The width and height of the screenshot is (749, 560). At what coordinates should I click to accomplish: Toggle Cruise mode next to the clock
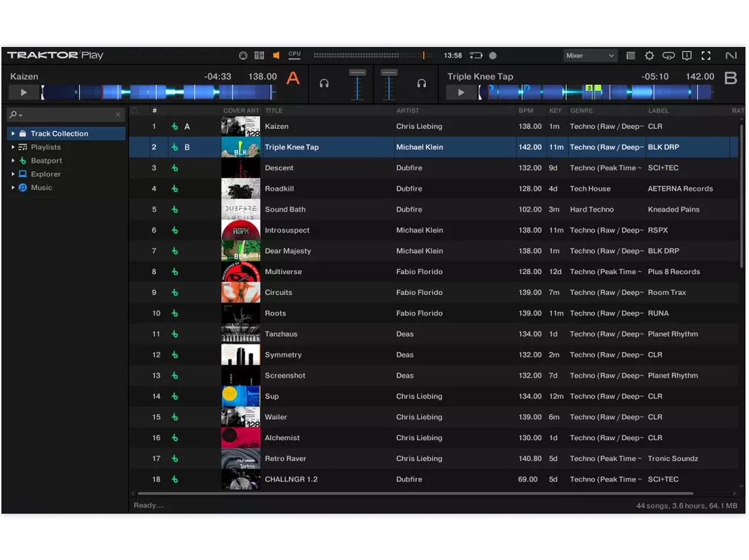click(475, 55)
